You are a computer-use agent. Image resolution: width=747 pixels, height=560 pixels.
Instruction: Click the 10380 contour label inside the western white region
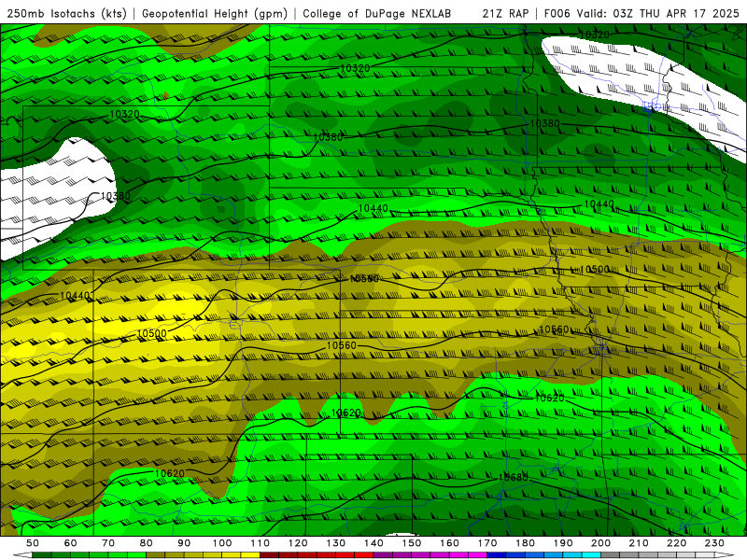coord(115,196)
